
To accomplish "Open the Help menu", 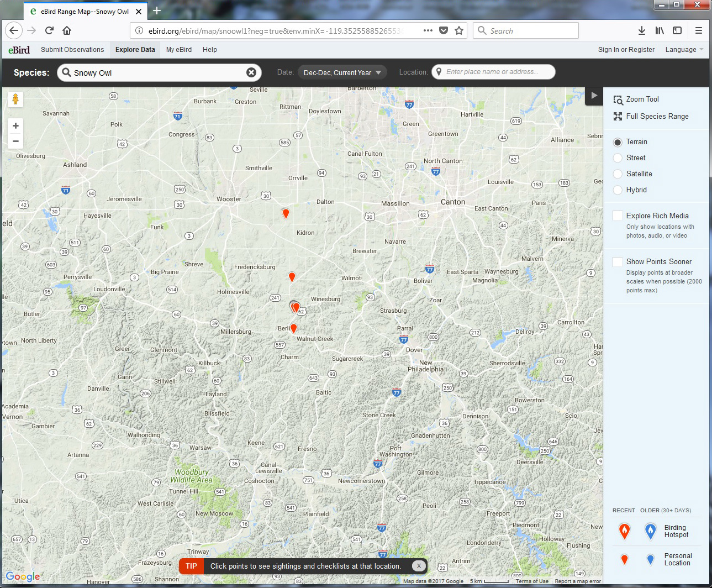I will 210,50.
